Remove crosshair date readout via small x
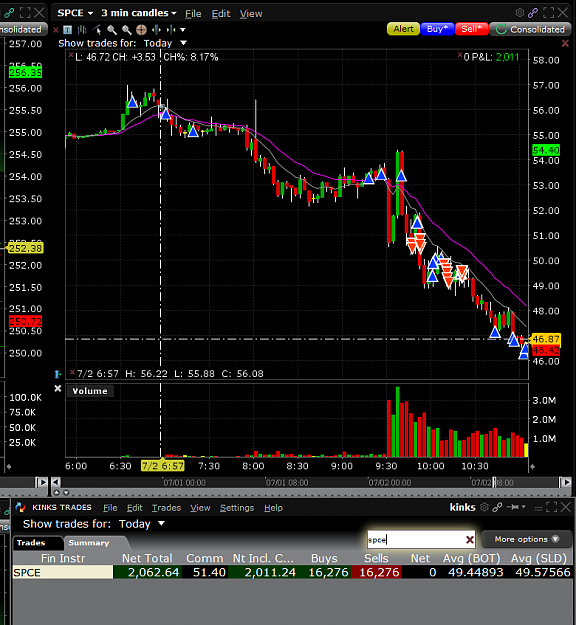 [72, 372]
